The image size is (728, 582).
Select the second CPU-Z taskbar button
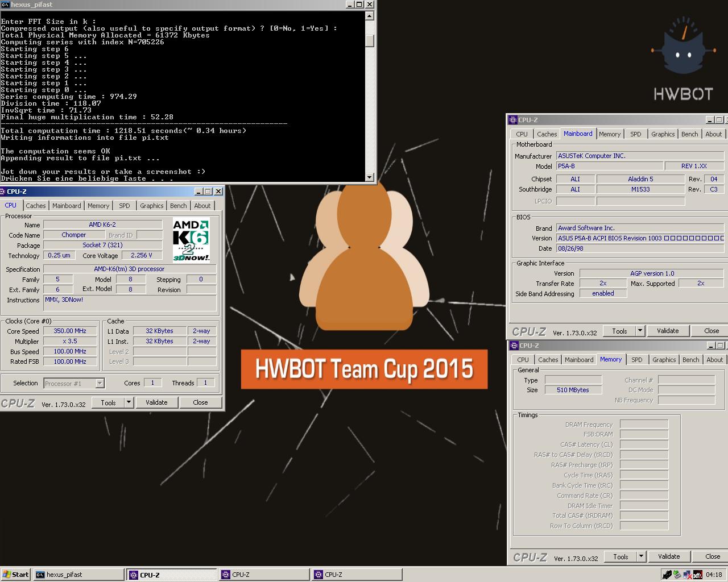click(x=264, y=575)
